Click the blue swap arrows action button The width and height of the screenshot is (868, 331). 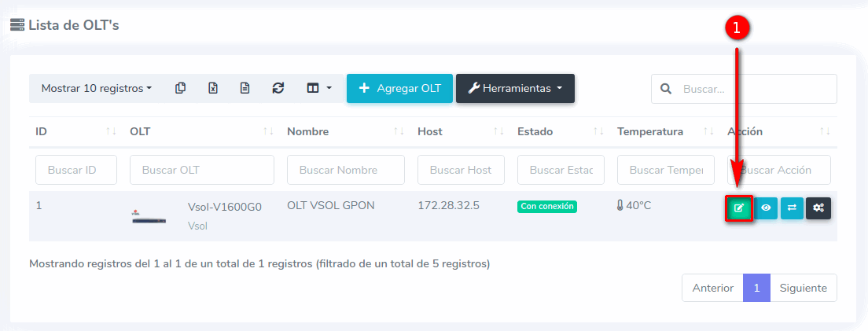(x=792, y=208)
